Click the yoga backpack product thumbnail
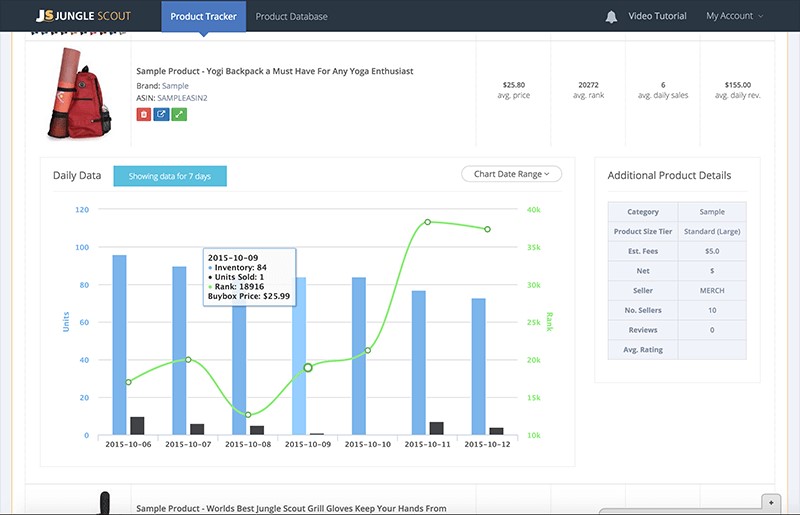800x515 pixels. coord(78,93)
